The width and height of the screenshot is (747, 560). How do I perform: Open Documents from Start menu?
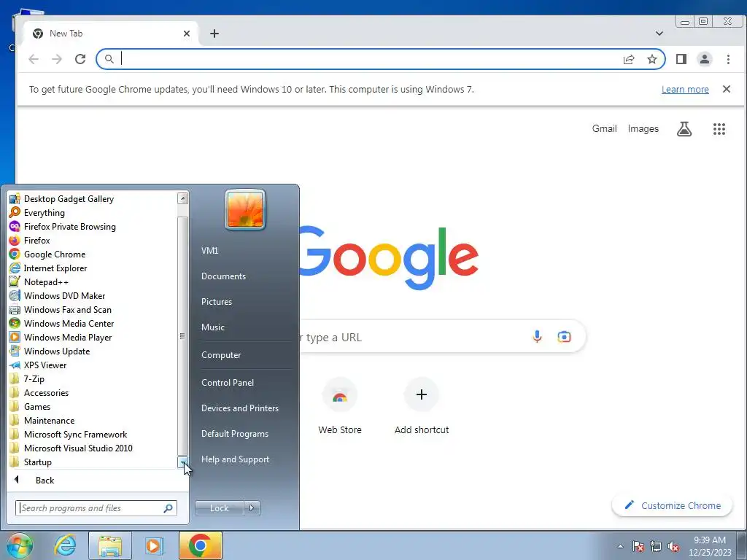point(244,276)
